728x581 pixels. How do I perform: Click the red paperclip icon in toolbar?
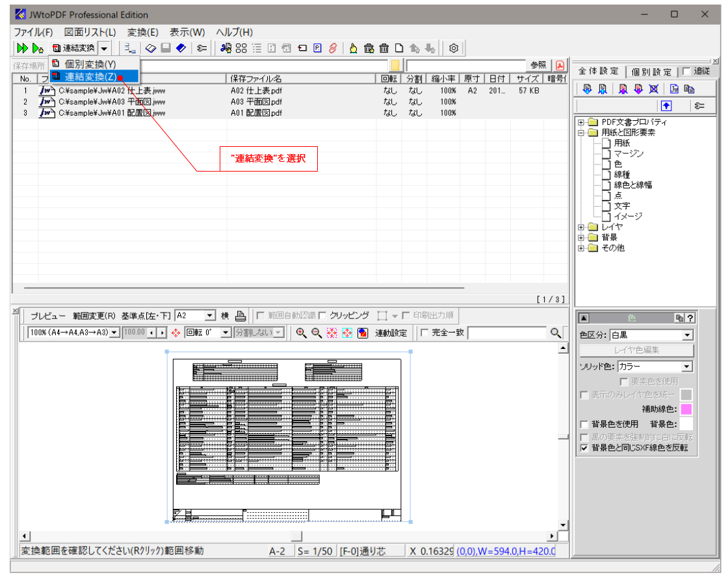click(332, 48)
